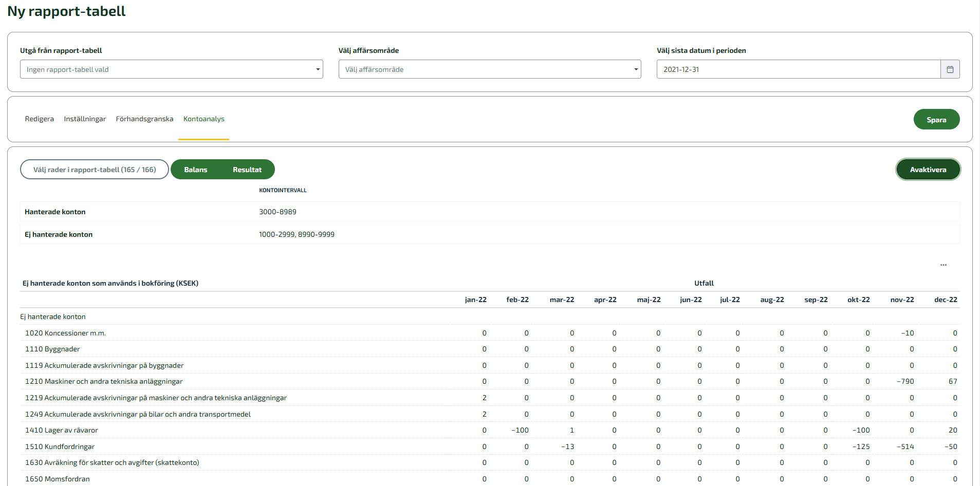Select the Ej hanterade konton row label

[x=59, y=234]
